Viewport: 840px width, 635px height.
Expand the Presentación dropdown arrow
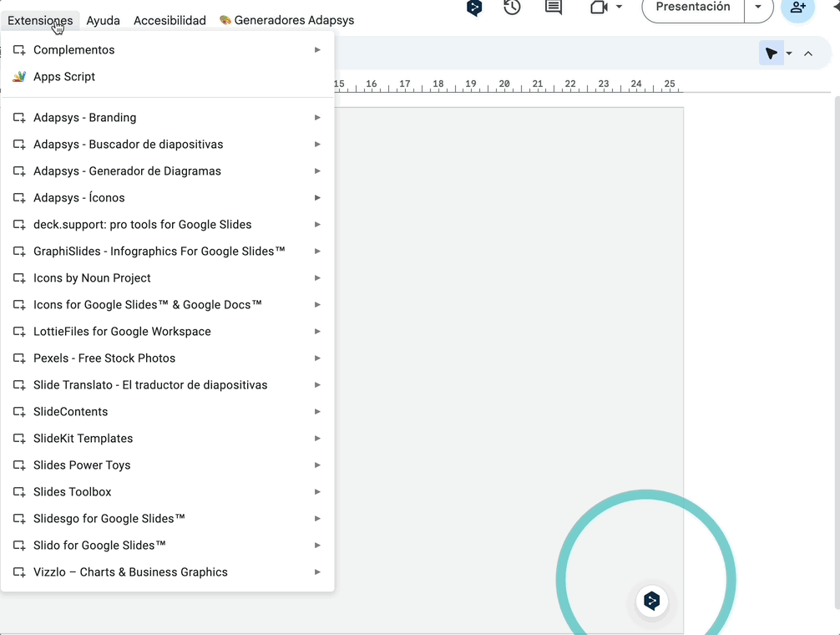[758, 8]
